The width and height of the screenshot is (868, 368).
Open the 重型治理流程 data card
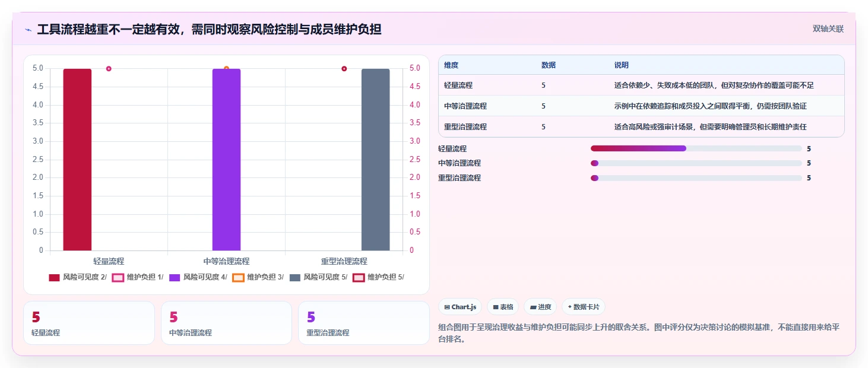coord(364,323)
